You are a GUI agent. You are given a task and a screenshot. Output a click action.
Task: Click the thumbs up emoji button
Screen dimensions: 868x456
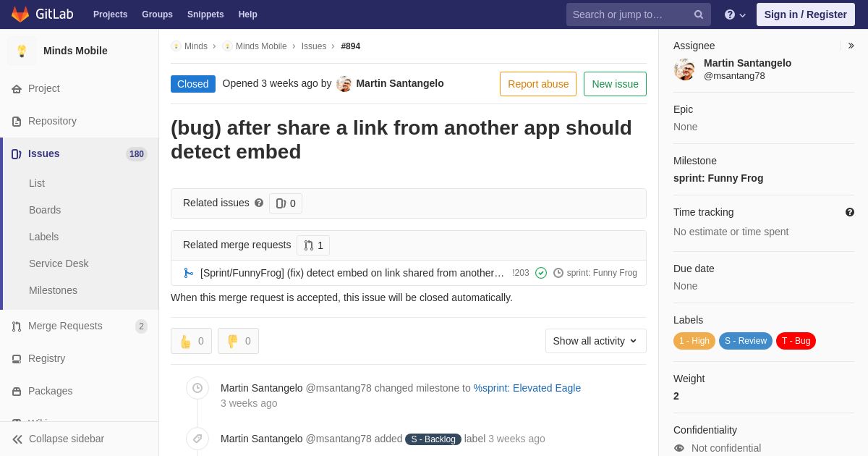pyautogui.click(x=191, y=341)
